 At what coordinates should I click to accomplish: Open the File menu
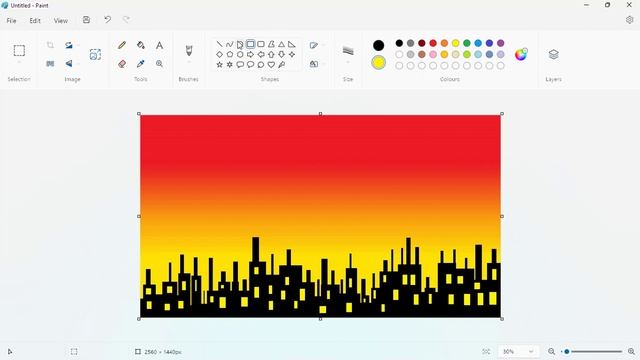point(11,20)
